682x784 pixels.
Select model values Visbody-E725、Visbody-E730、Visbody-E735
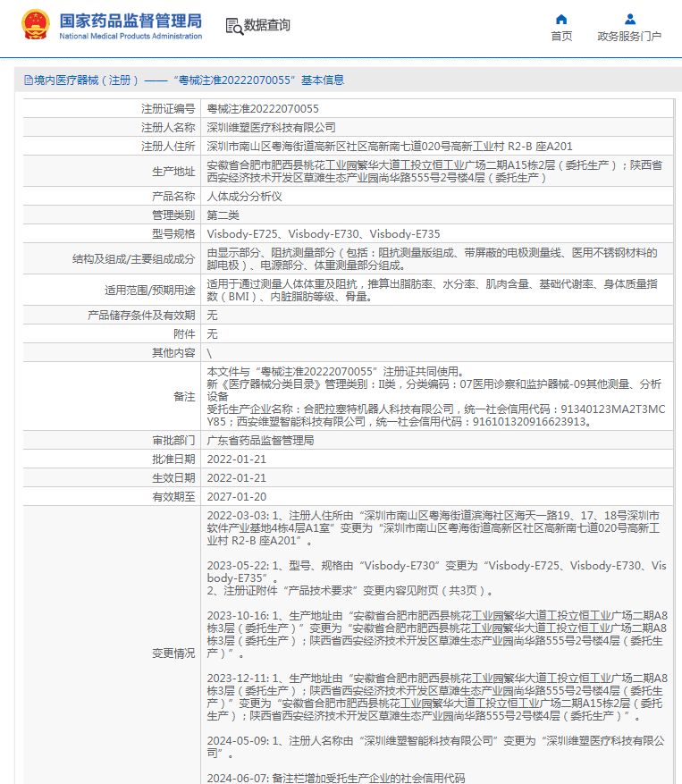(324, 233)
